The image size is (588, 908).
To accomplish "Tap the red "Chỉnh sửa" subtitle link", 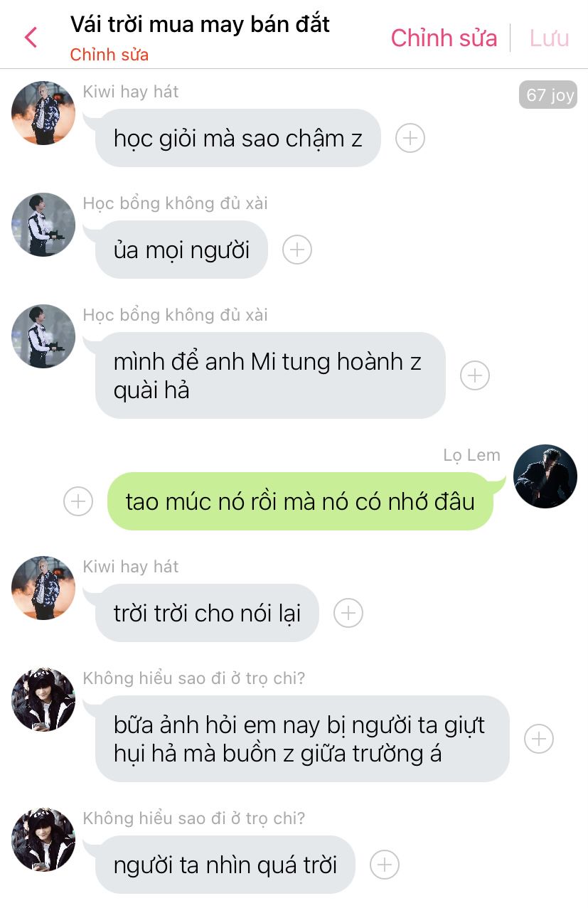I will [109, 55].
